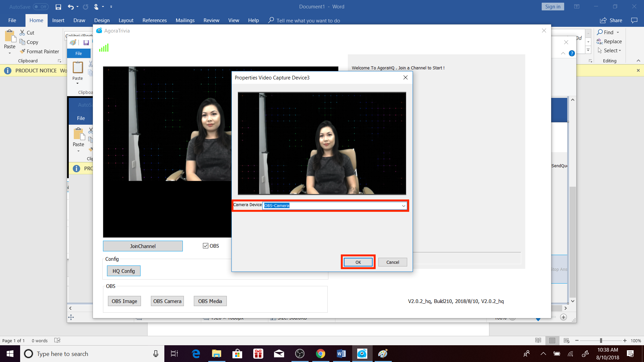Open the Insert ribbon tab

click(x=58, y=20)
